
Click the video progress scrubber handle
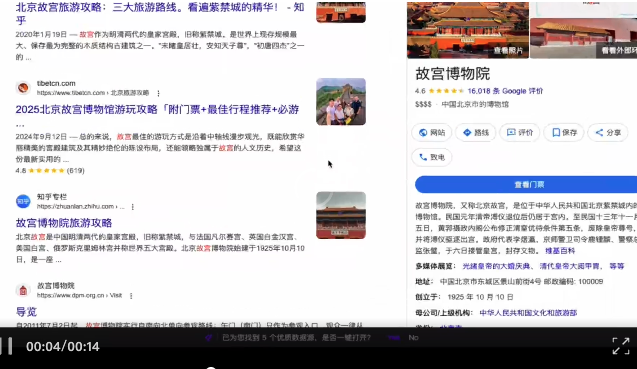point(210,367)
